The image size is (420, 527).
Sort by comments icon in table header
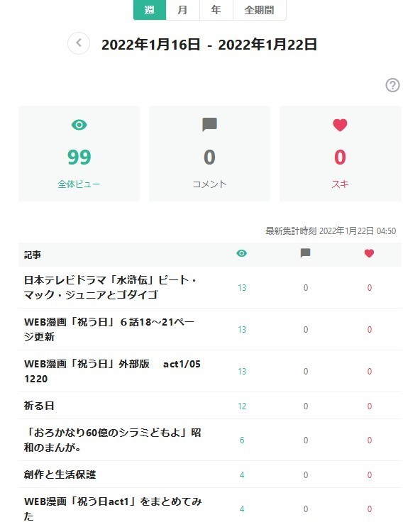coord(305,253)
